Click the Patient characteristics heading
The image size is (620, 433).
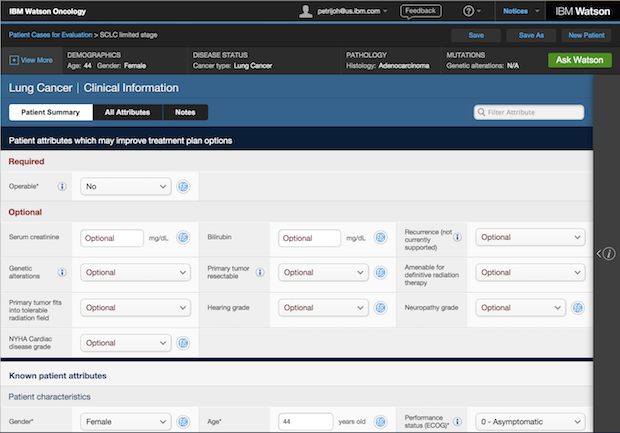point(49,397)
